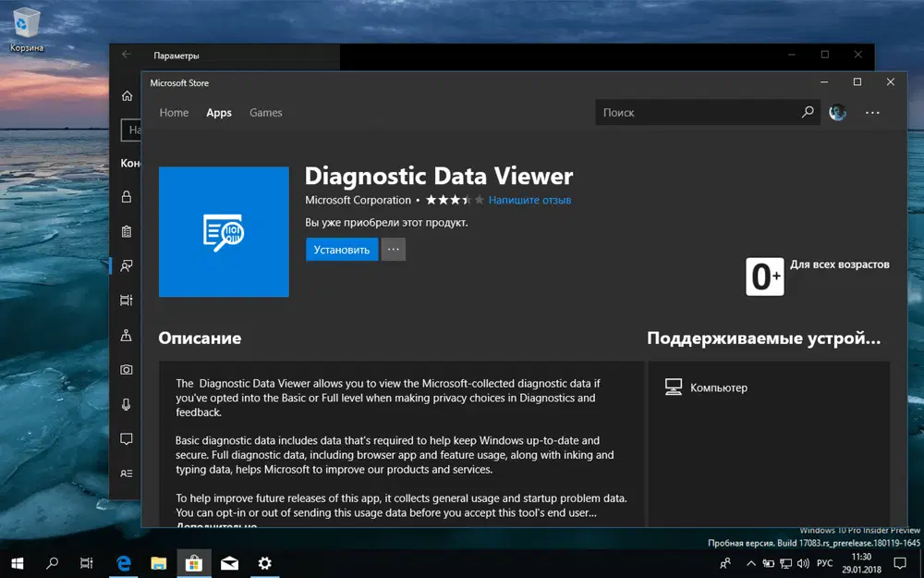The width and height of the screenshot is (924, 578).
Task: Click the network icon in system tray
Action: coord(785,563)
